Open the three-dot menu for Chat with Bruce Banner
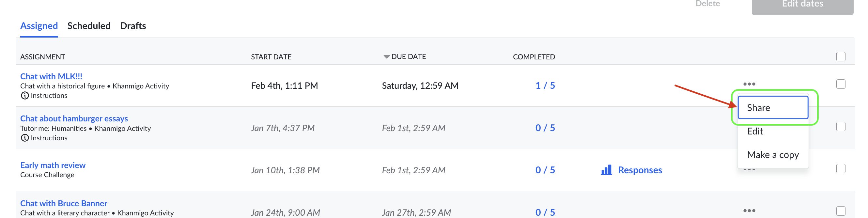The height and width of the screenshot is (218, 868). click(x=749, y=210)
